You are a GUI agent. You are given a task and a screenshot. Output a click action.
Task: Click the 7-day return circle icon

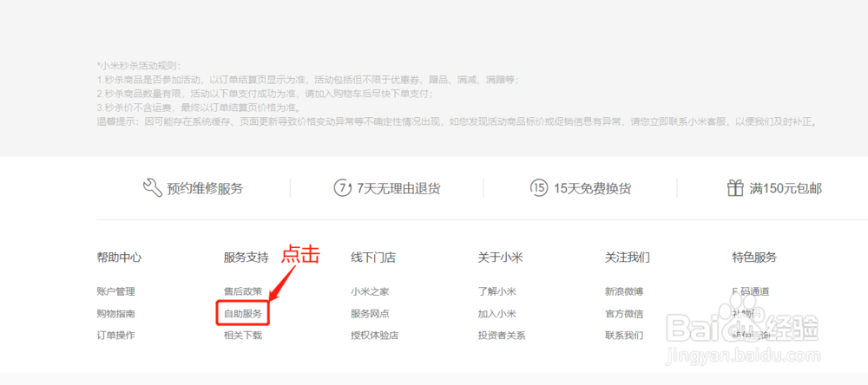click(343, 188)
